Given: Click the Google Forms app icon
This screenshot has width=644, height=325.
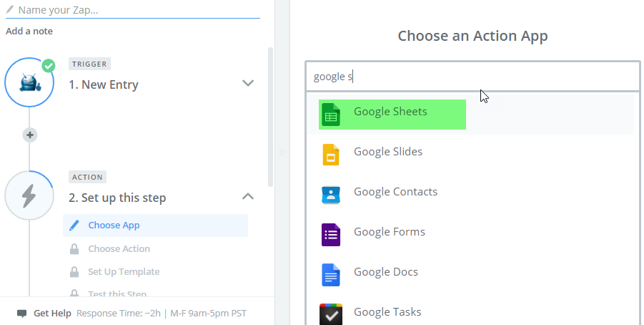Looking at the screenshot, I should [x=331, y=235].
